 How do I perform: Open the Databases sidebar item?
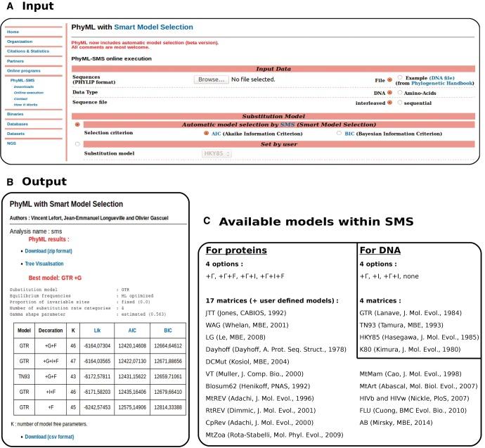(18, 124)
